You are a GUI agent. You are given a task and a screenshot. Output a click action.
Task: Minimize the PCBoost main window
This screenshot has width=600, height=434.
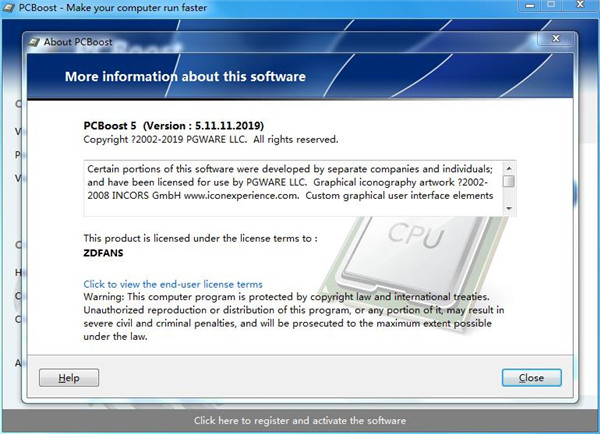(x=530, y=5)
